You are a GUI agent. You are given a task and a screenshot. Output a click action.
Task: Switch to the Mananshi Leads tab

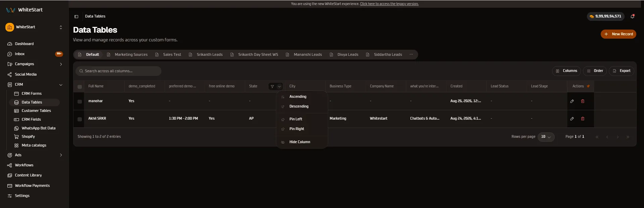304,54
